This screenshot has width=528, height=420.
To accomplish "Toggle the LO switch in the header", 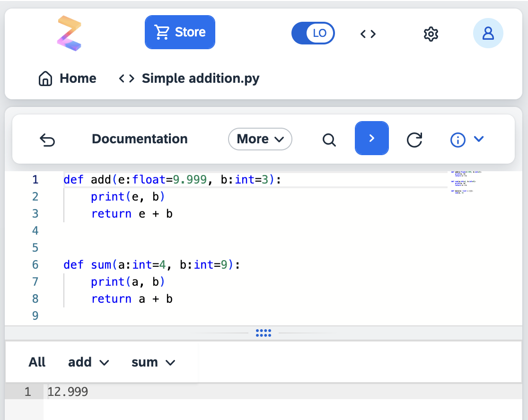I will (313, 33).
